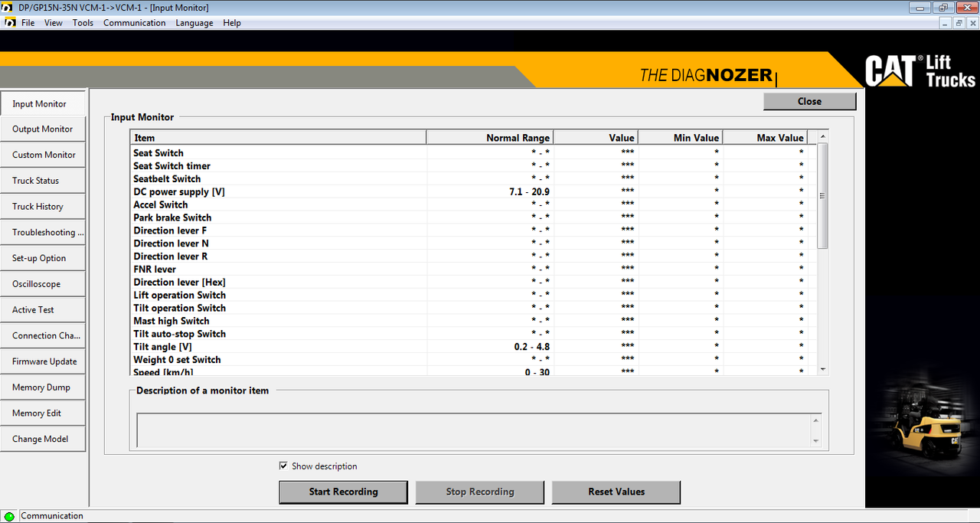Select the Tilt operation Switch row

click(473, 308)
